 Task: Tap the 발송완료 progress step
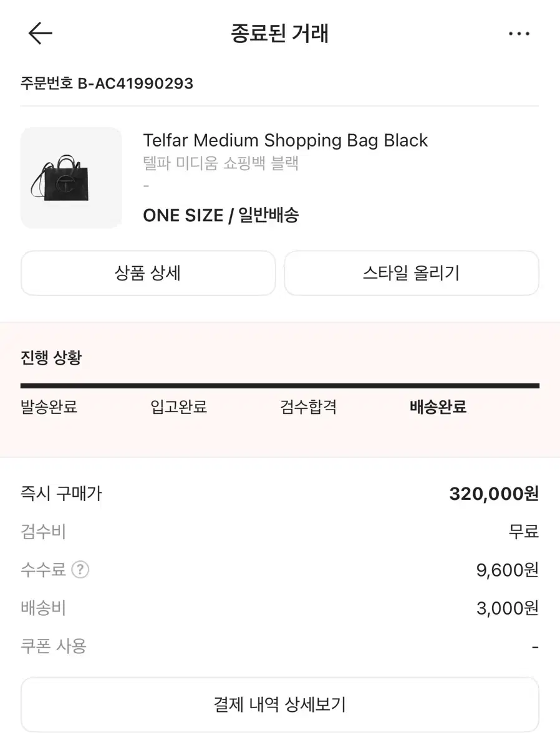pyautogui.click(x=49, y=408)
